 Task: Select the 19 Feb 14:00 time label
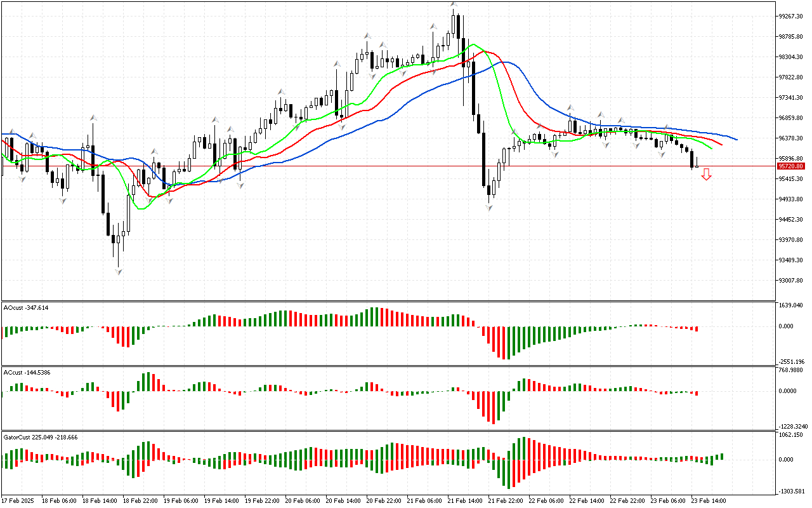(221, 501)
